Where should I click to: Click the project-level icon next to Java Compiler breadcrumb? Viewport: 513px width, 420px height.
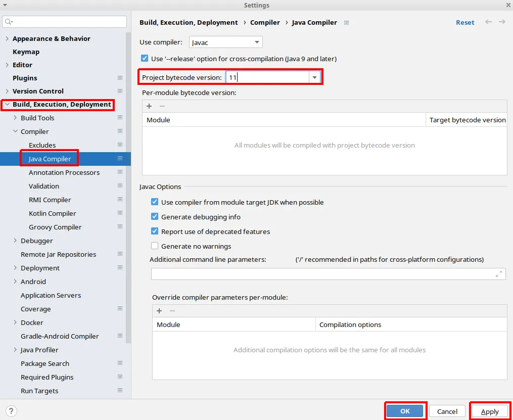click(x=347, y=23)
